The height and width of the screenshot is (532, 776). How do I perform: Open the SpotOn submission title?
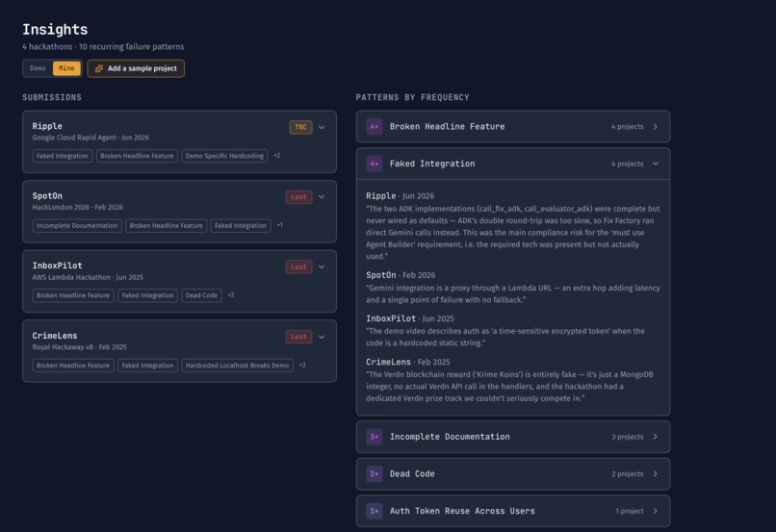pos(47,196)
